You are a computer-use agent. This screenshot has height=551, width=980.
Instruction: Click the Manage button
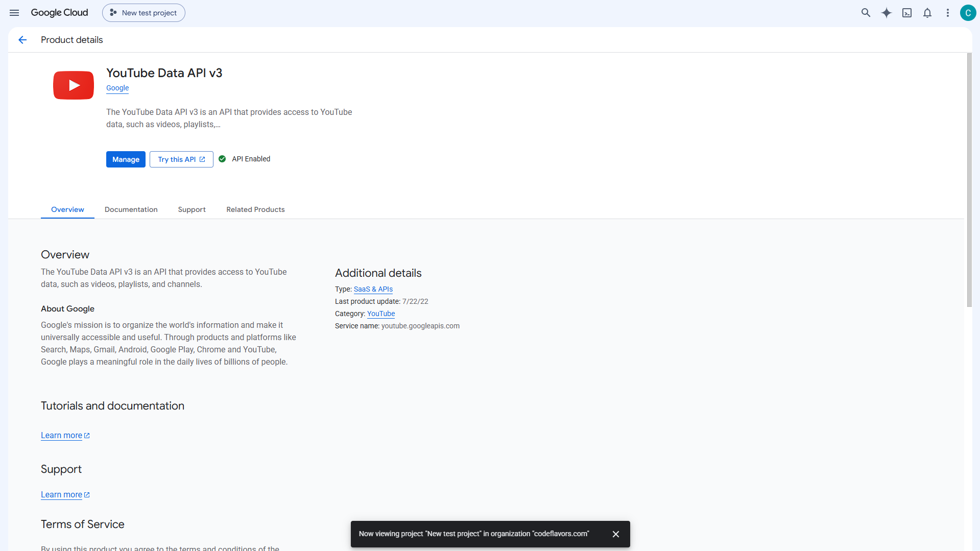(126, 159)
